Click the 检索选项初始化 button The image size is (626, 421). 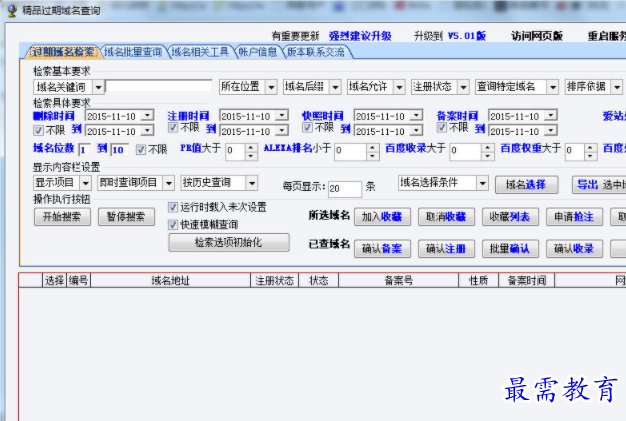pos(229,243)
